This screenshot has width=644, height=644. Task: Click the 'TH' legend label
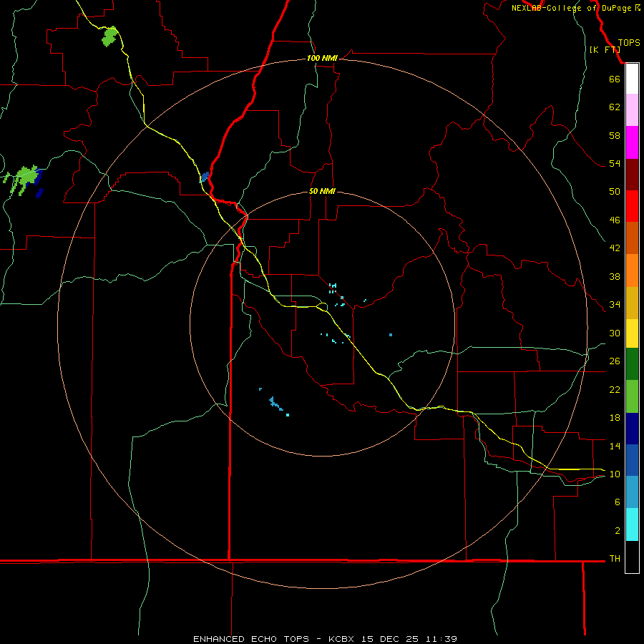615,559
